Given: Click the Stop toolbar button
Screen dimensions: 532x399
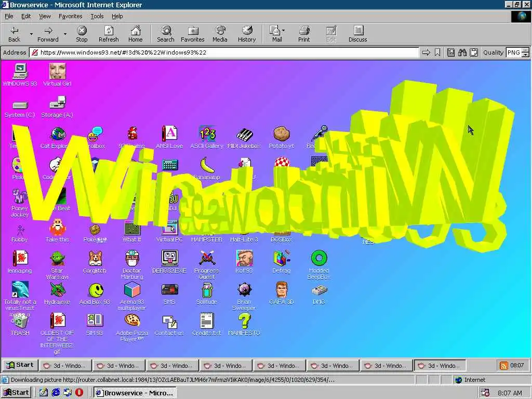Looking at the screenshot, I should 82,34.
